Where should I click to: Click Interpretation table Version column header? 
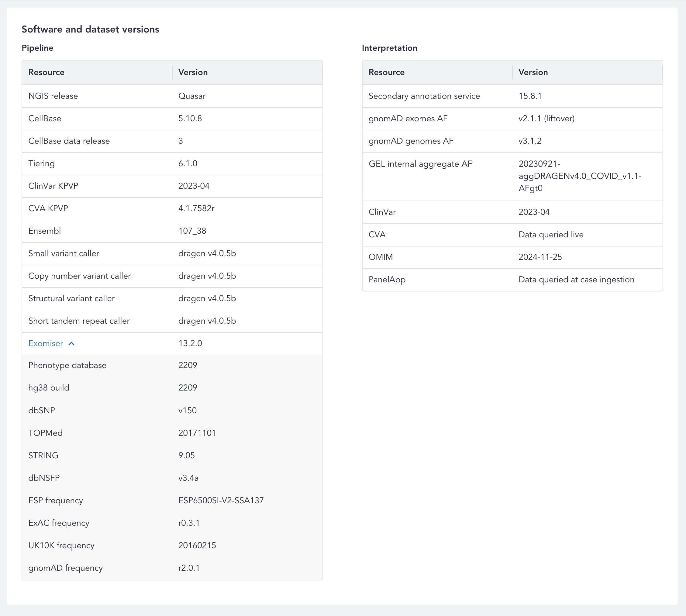pyautogui.click(x=533, y=72)
